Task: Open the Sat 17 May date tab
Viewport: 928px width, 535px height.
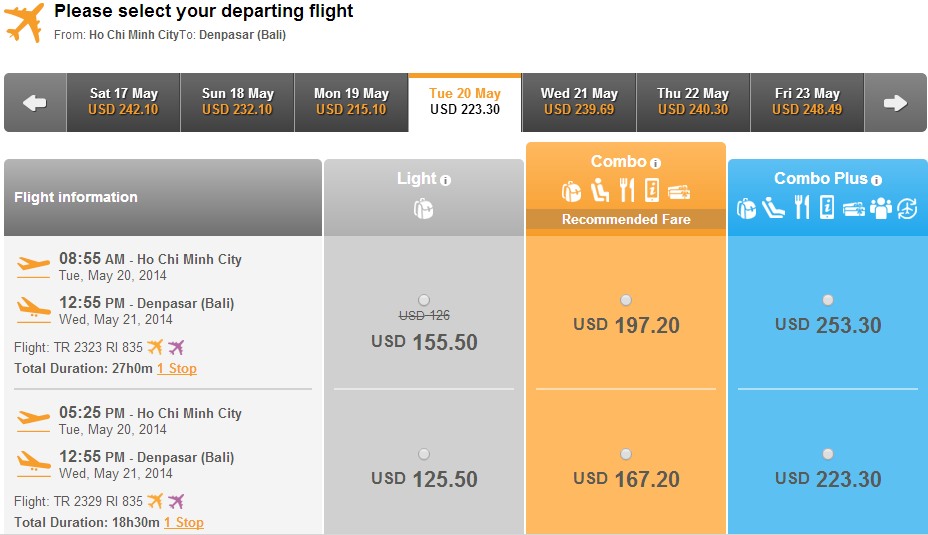Action: coord(124,102)
